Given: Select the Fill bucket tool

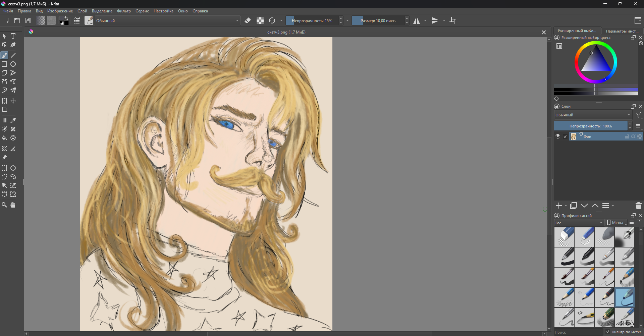Looking at the screenshot, I should (x=4, y=138).
